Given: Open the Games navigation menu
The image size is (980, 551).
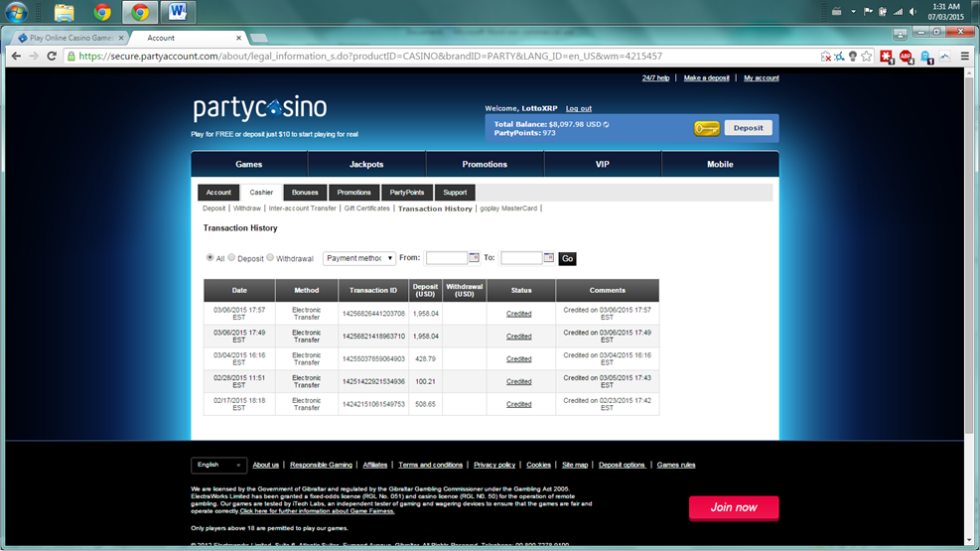Looking at the screenshot, I should point(249,164).
